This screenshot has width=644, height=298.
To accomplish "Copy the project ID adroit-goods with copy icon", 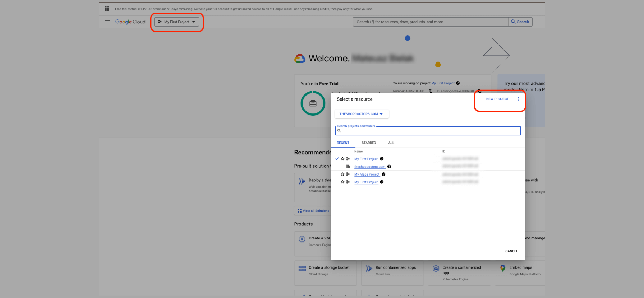I will point(479,91).
